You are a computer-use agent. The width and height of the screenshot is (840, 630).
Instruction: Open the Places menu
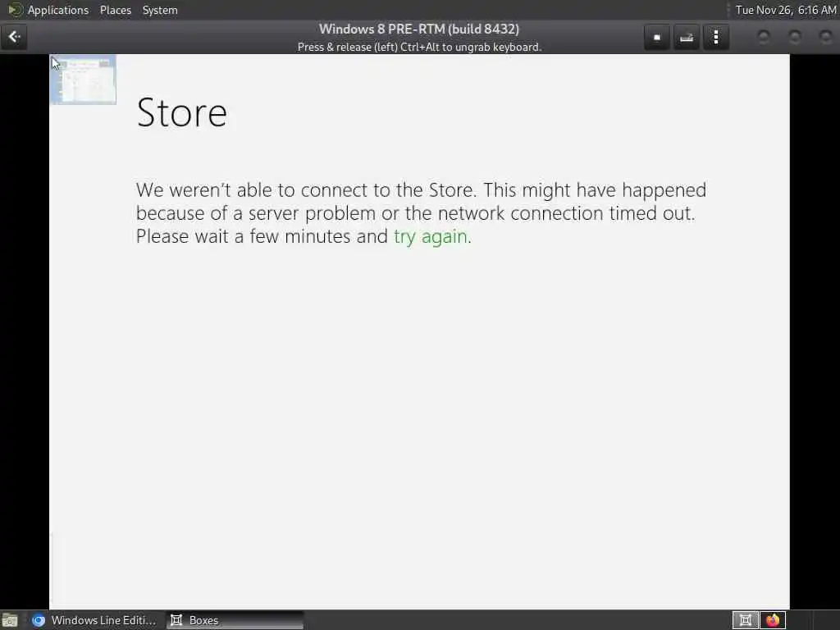pyautogui.click(x=115, y=10)
